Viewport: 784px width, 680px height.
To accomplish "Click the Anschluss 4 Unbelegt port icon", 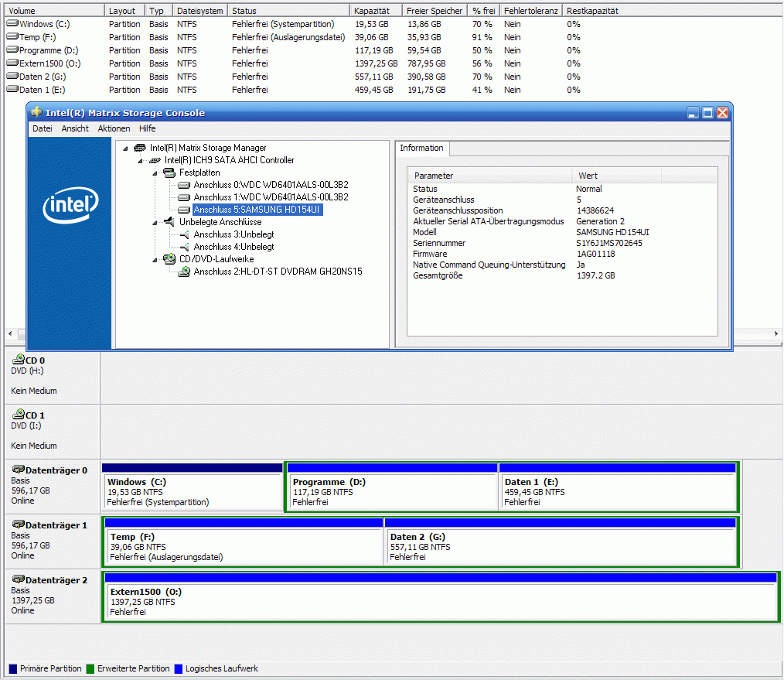I will [184, 248].
